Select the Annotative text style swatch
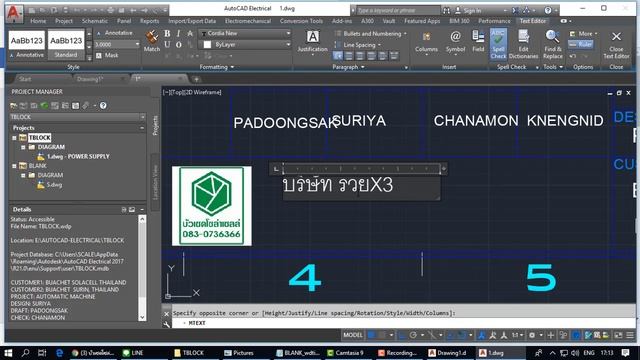The image size is (640, 360). [27, 45]
